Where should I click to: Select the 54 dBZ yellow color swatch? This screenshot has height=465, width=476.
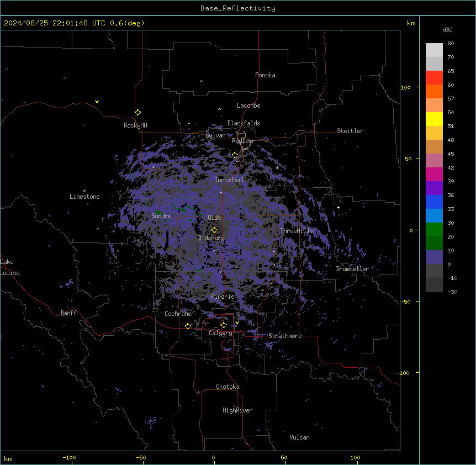[434, 119]
